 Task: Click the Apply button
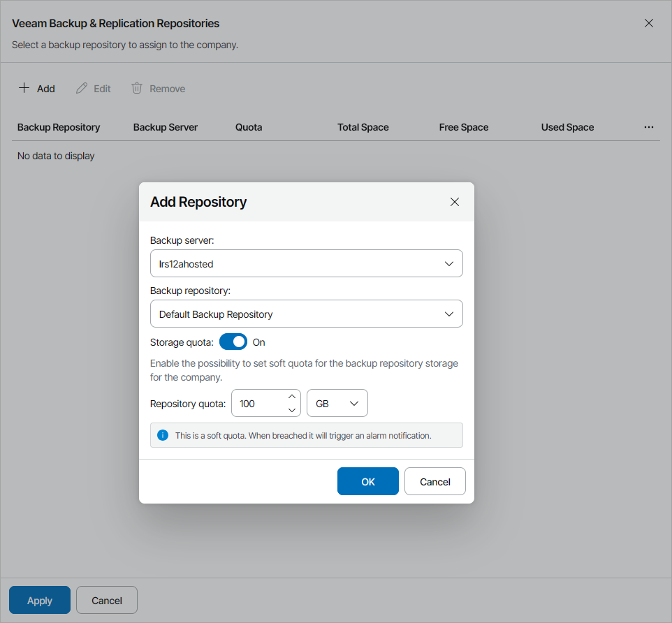(x=39, y=600)
